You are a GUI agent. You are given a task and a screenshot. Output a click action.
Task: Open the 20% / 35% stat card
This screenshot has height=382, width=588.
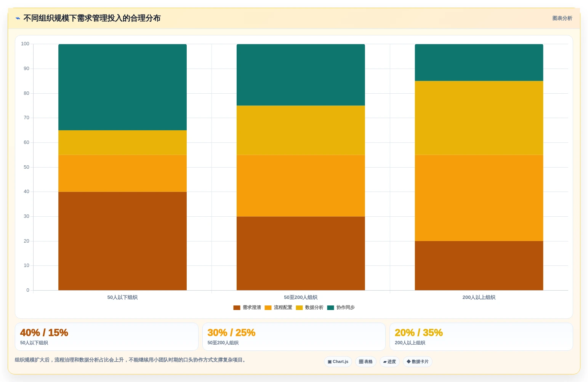[481, 337]
